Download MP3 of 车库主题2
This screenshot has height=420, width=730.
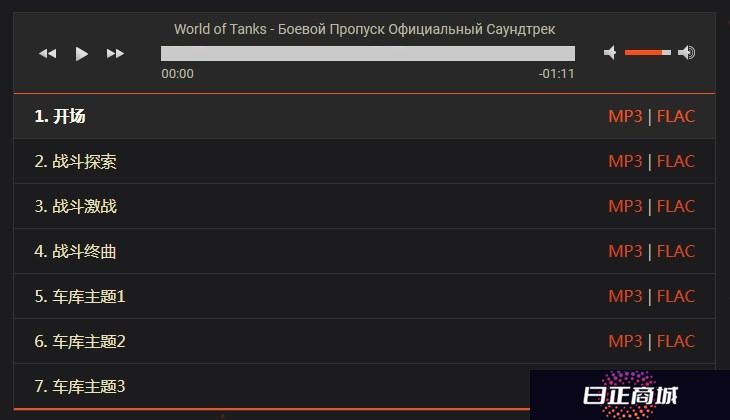tap(625, 341)
